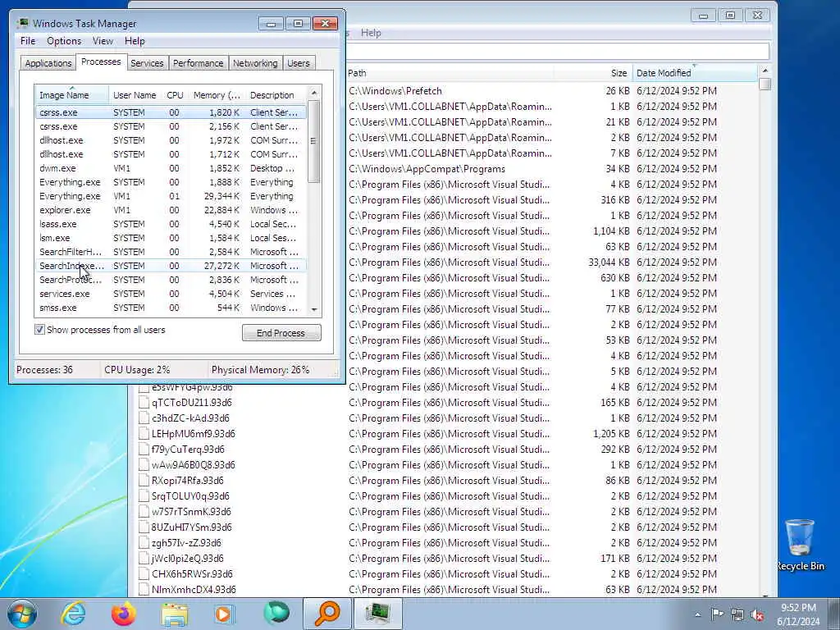The image size is (840, 630).
Task: Select file icon of qTCToDU211.93d6
Action: click(144, 403)
